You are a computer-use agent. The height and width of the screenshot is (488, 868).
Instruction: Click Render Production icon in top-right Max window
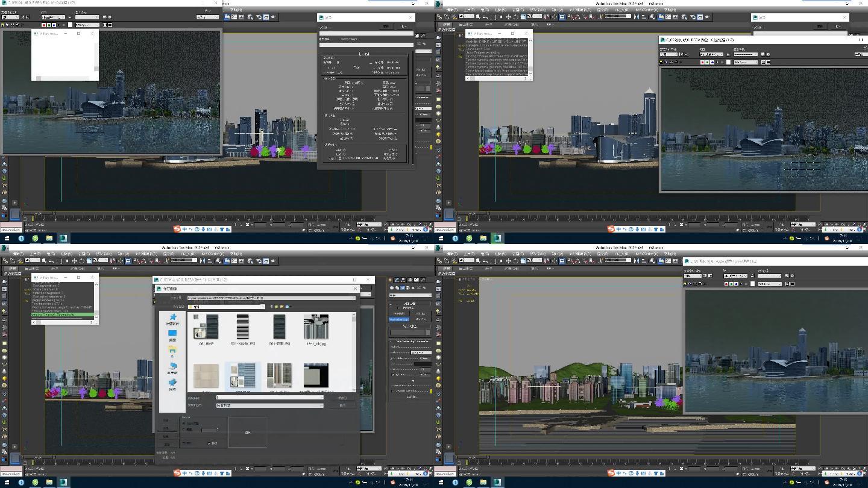[707, 16]
